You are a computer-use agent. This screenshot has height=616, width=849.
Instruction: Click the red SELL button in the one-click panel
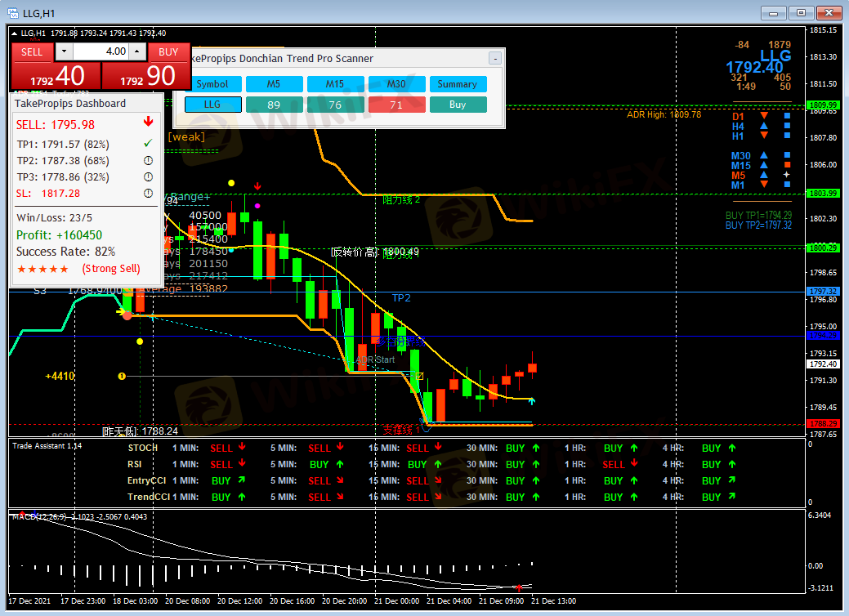coord(32,51)
